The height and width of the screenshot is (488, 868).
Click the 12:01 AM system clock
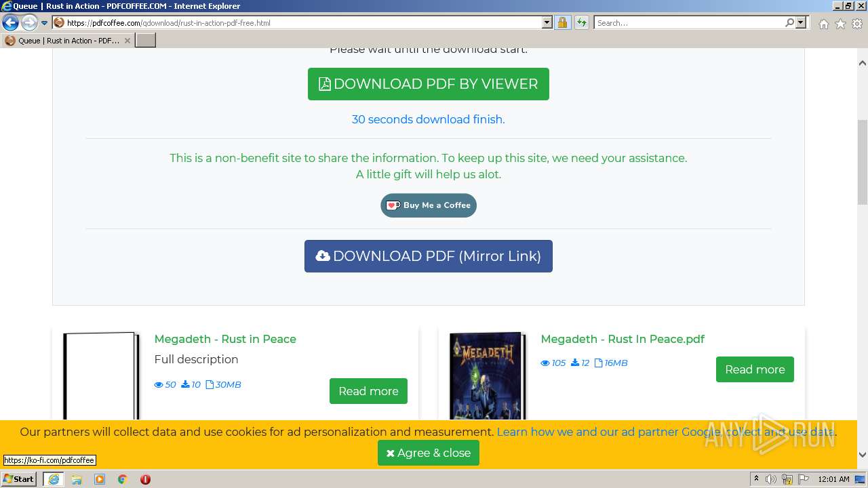click(833, 479)
